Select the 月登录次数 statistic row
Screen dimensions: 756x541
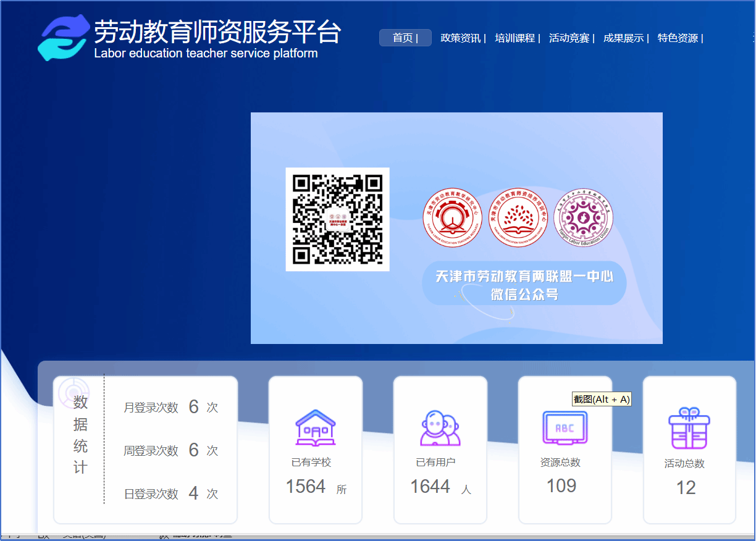171,407
